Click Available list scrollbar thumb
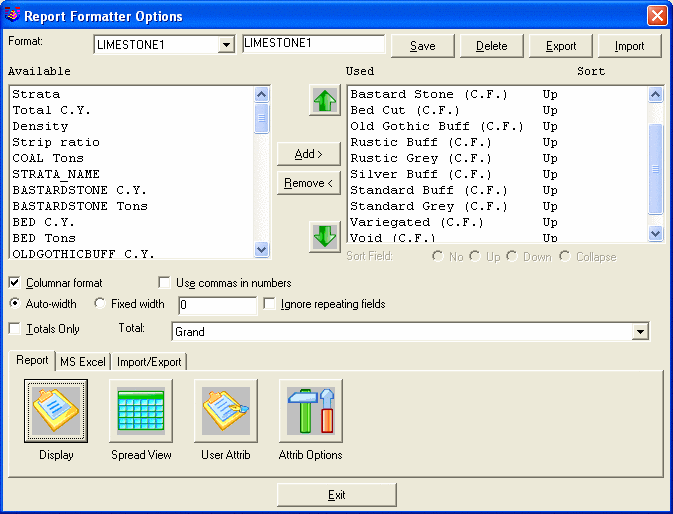The height and width of the screenshot is (514, 673). click(x=261, y=118)
